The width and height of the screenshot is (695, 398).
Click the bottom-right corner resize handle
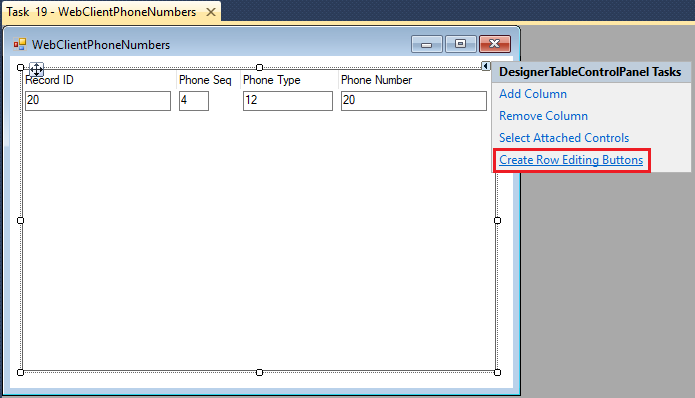click(497, 372)
